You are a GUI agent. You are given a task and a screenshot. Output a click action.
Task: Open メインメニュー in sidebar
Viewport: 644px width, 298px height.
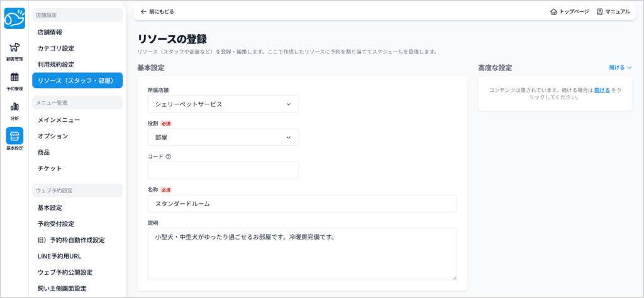[58, 119]
